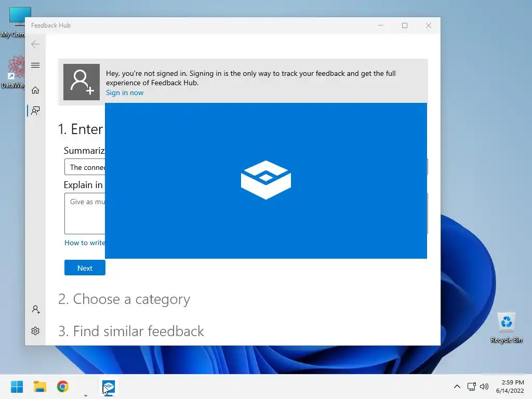This screenshot has width=532, height=399.
Task: Open Google Chrome from the taskbar
Action: (x=62, y=387)
